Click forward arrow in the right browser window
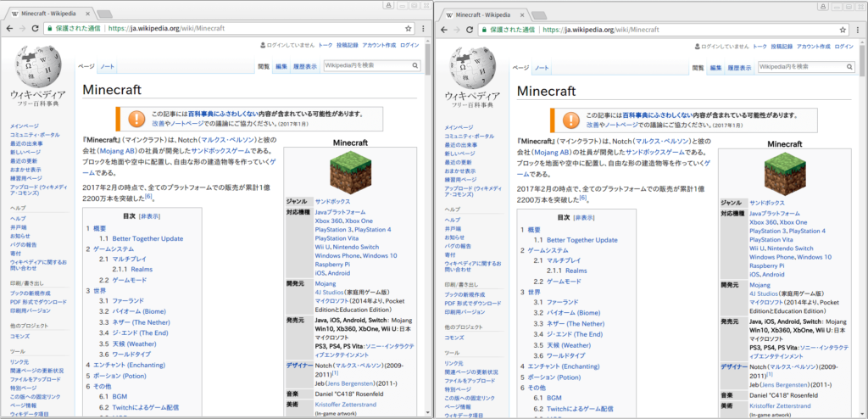Viewport: 868px width, 419px height. coord(457,30)
